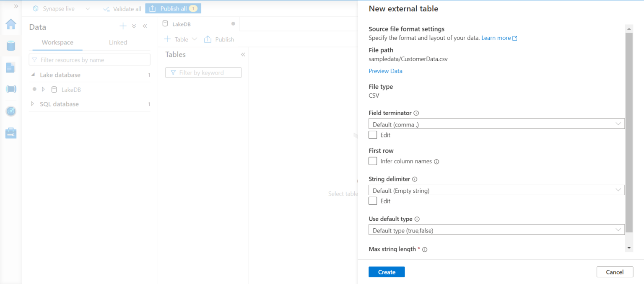Screen dimensions: 644x284
Task: Open the Monitor hub gauge icon
Action: pos(11,111)
